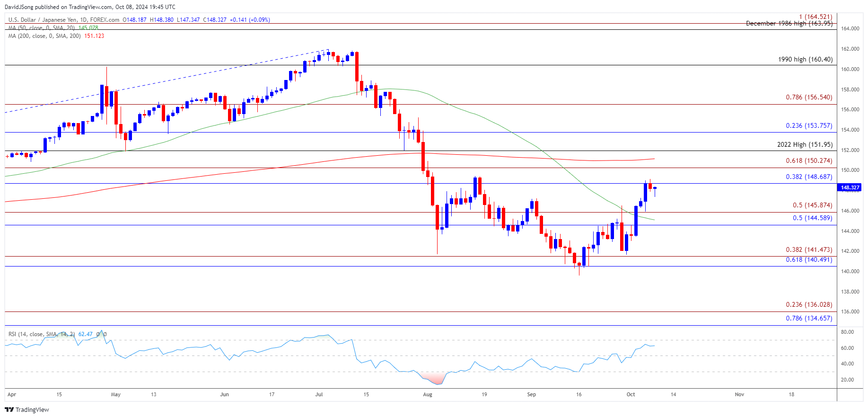
Task: Click the May label on the time axis
Action: click(x=115, y=394)
